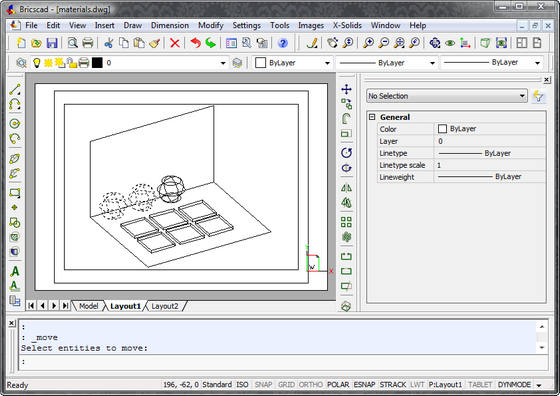Click the command line input field
Screen dimensions: 560x396
(x=283, y=362)
